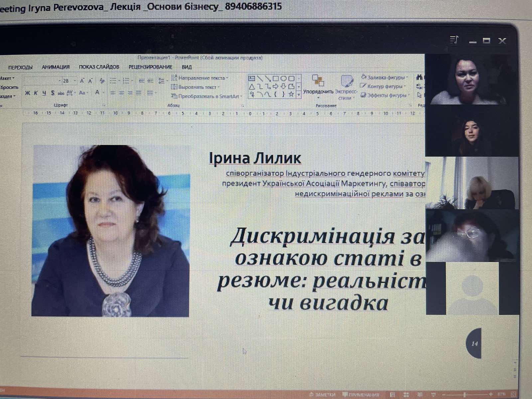
Task: Click the Сбросить button
Action: 9,87
